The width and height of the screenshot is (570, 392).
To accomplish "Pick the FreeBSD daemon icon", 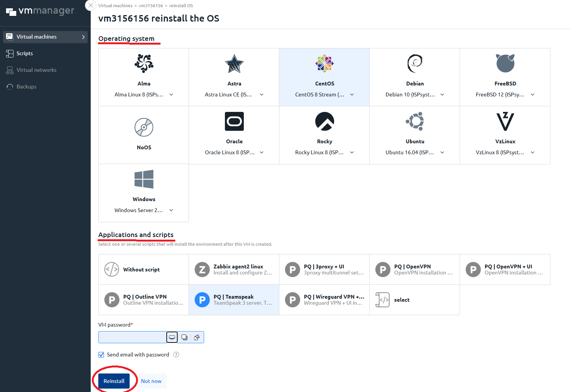I will coord(505,63).
